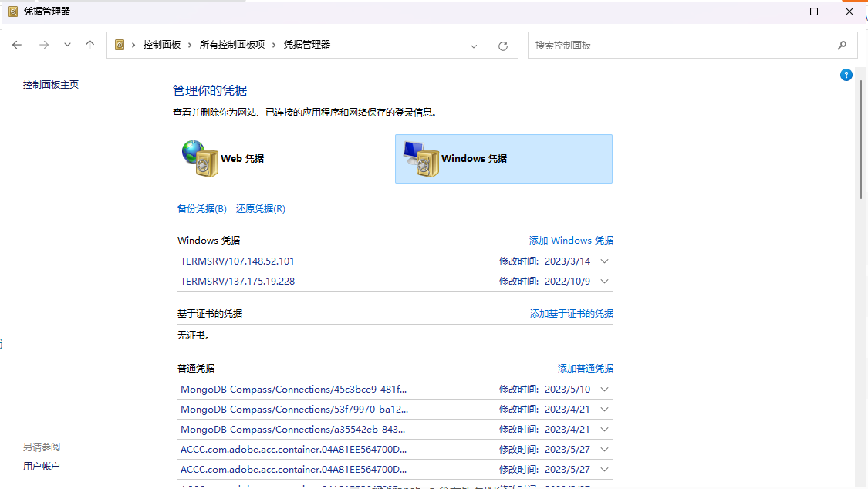Open address bar history dropdown
Screen dimensions: 868x489
pyautogui.click(x=473, y=46)
